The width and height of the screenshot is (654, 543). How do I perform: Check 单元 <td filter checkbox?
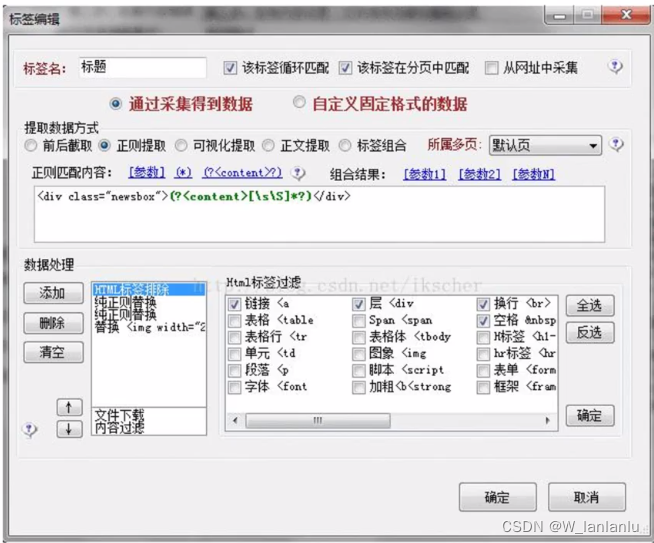(234, 354)
